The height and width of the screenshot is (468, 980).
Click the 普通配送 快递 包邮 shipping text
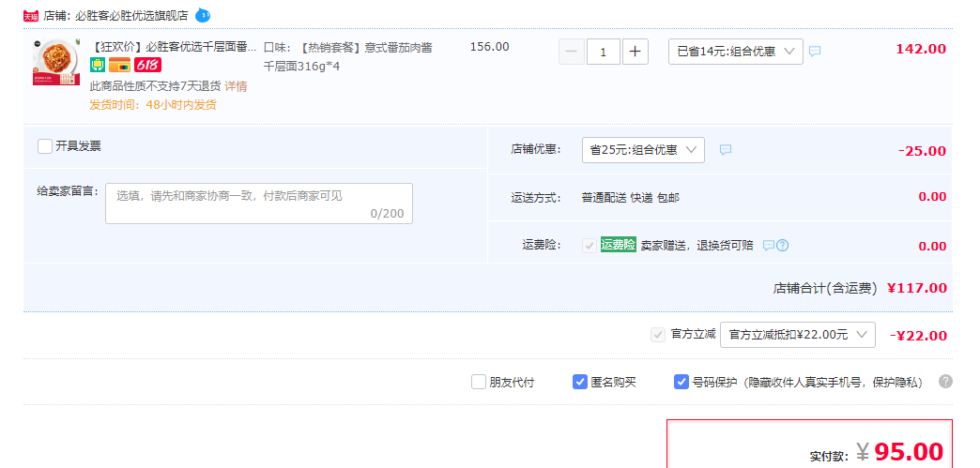click(631, 198)
